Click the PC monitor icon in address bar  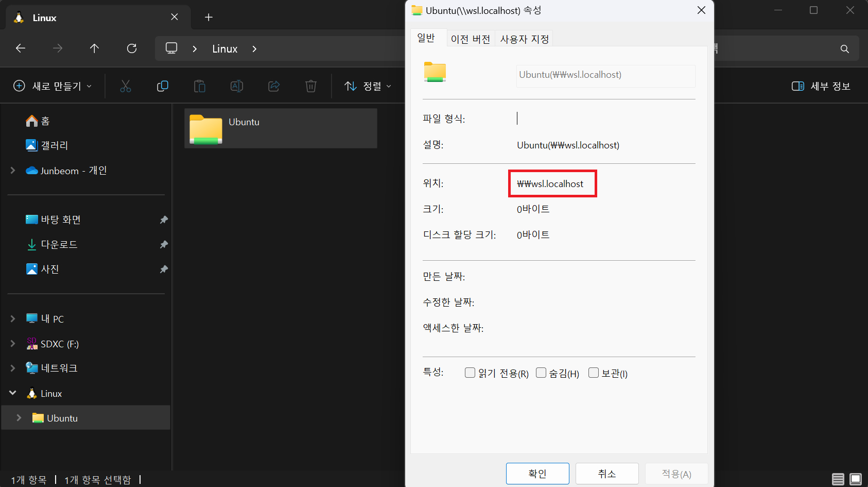pyautogui.click(x=171, y=48)
